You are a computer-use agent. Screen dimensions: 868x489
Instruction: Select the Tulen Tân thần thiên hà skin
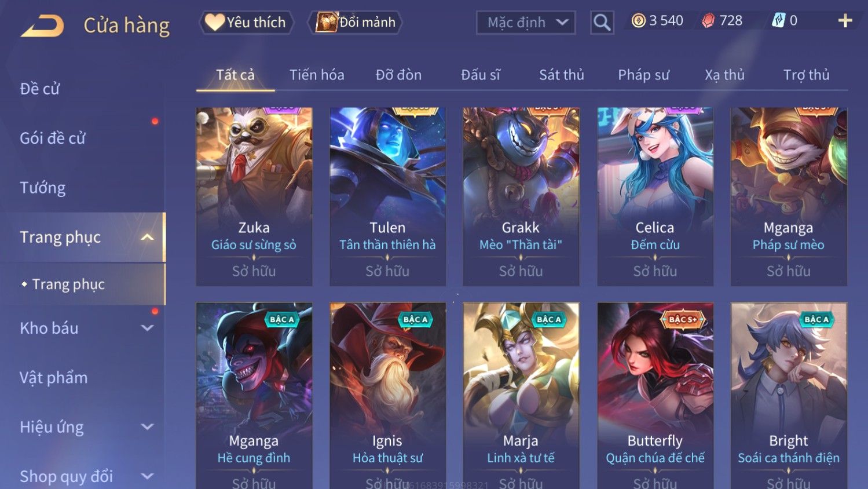point(387,196)
